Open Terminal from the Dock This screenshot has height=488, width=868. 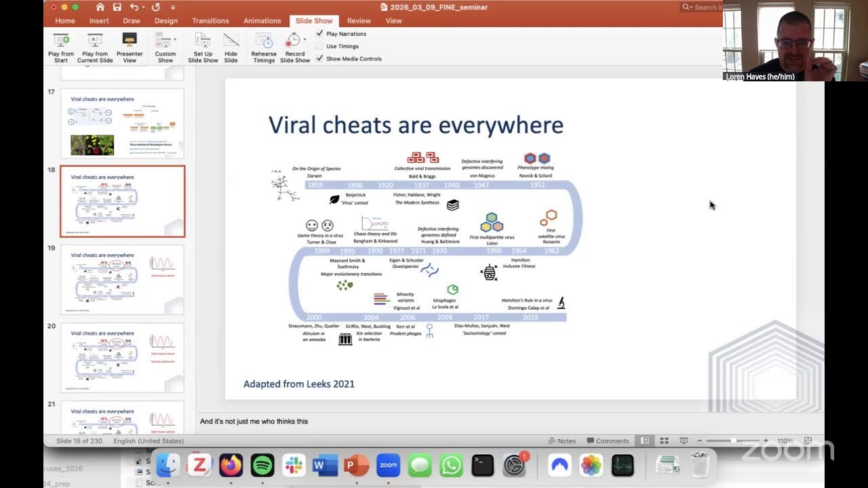click(483, 465)
